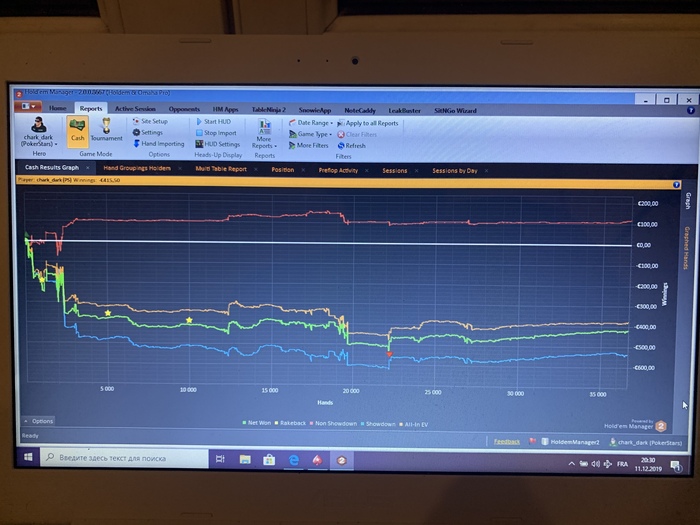Open the NoteCaddy tab

click(360, 110)
